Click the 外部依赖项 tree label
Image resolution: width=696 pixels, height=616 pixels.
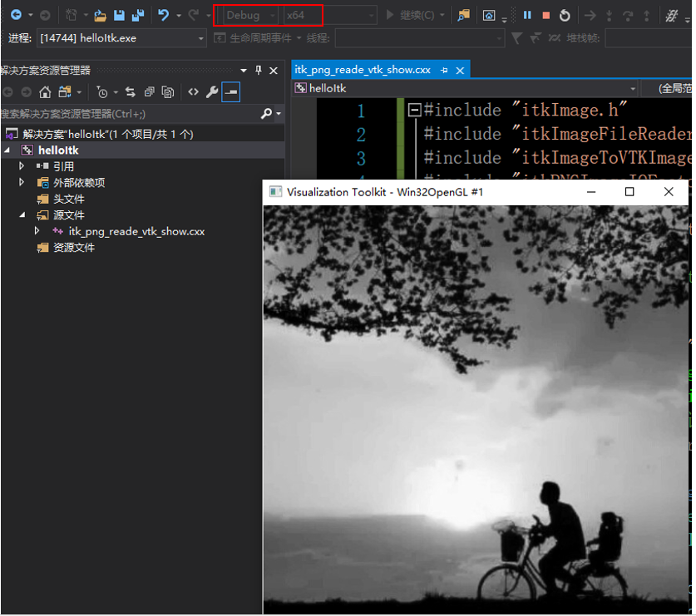[x=79, y=182]
